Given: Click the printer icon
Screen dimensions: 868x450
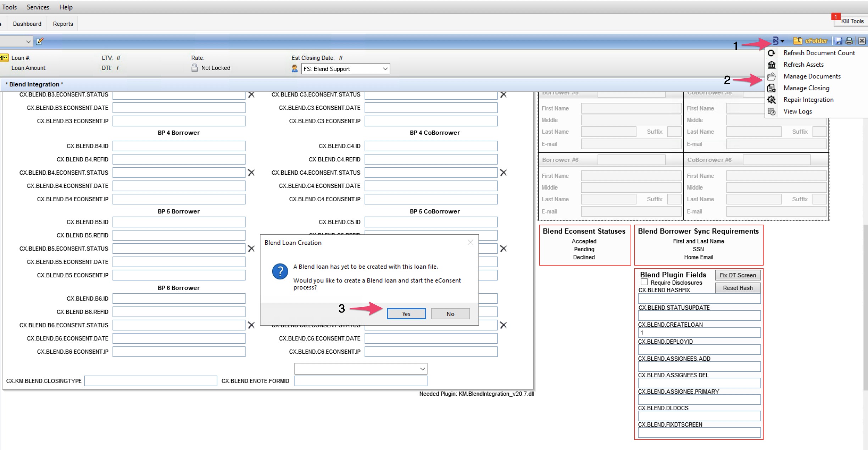Looking at the screenshot, I should pos(849,41).
